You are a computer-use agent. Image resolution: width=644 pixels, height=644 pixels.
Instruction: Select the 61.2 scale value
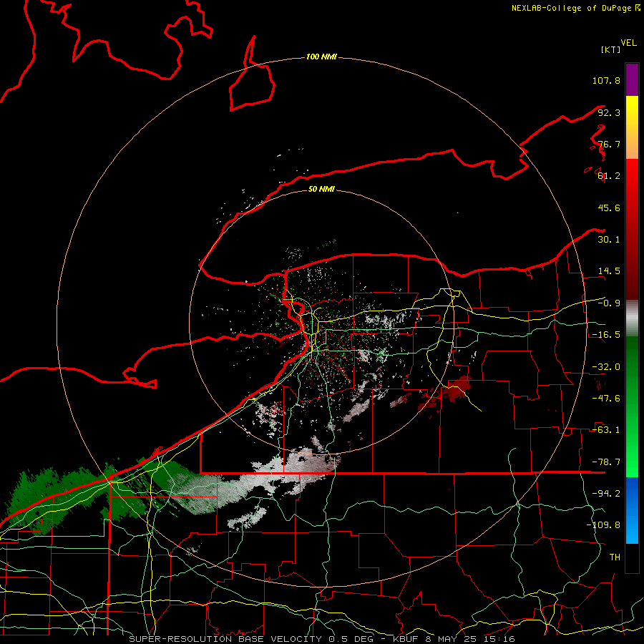pos(609,176)
